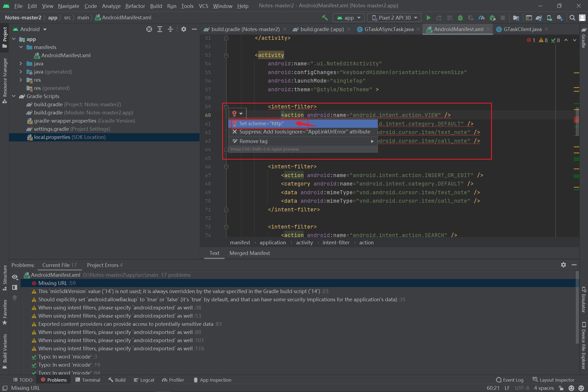The image size is (588, 392).
Task: Collapse the Gradle Scripts node
Action: pos(14,96)
